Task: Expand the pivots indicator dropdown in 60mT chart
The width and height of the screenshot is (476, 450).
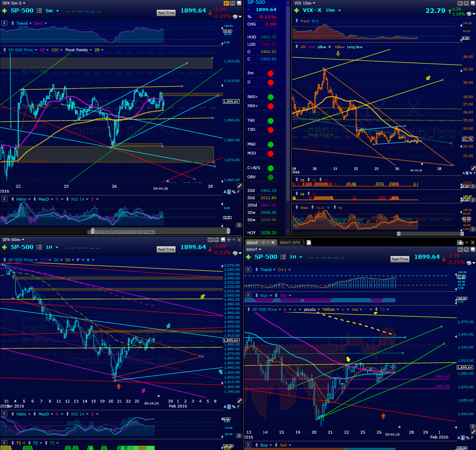Action: [319, 309]
